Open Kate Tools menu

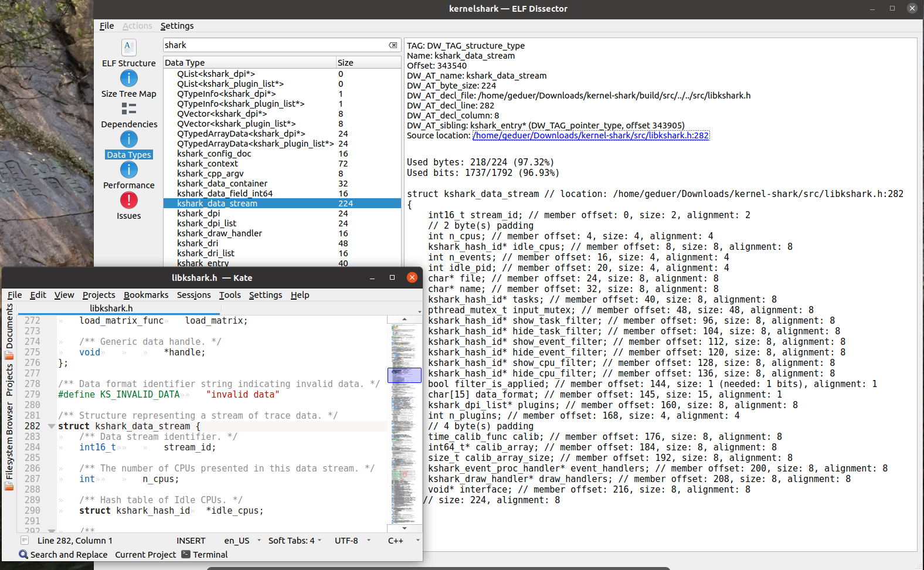click(x=230, y=295)
